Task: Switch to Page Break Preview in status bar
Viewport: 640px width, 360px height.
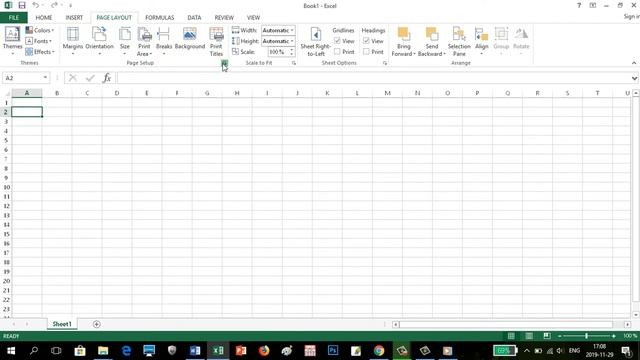Action: [547, 336]
